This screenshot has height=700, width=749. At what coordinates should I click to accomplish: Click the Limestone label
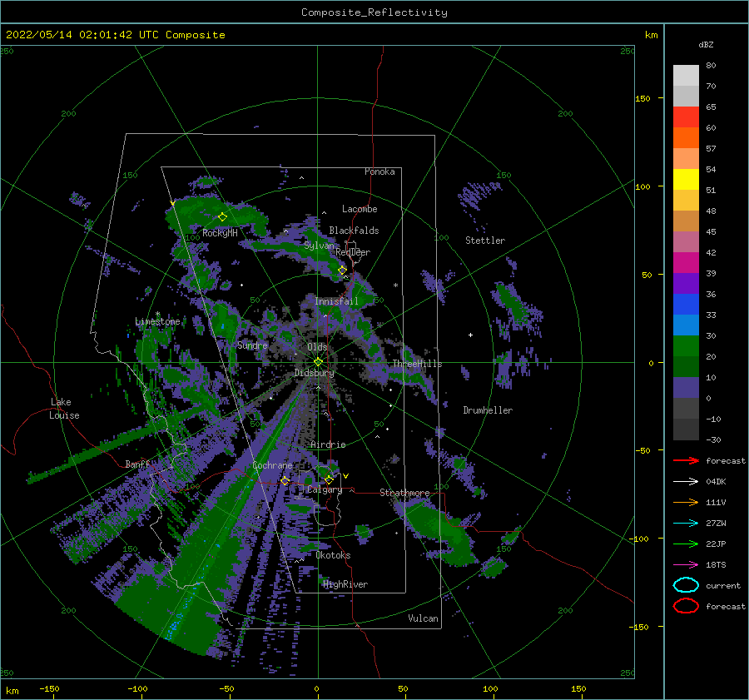pyautogui.click(x=157, y=321)
